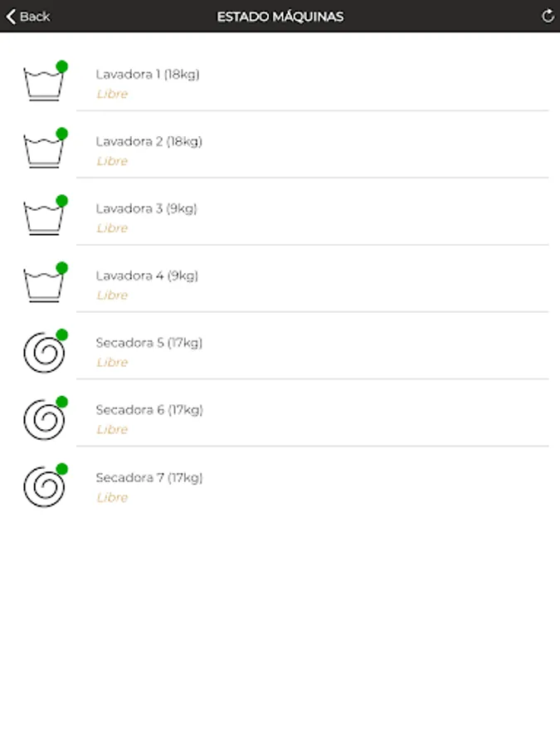Viewport: 560px width, 747px height.
Task: Open Secadora 7 (17kg) entry
Action: pos(280,481)
